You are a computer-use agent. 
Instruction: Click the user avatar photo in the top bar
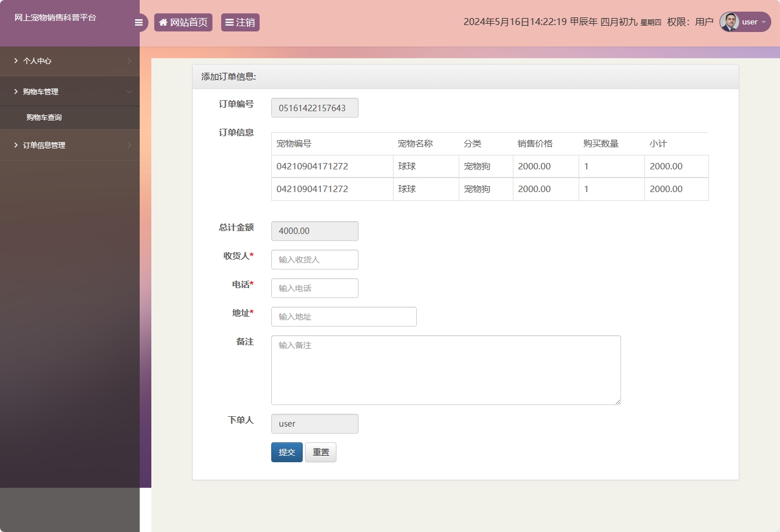tap(729, 22)
